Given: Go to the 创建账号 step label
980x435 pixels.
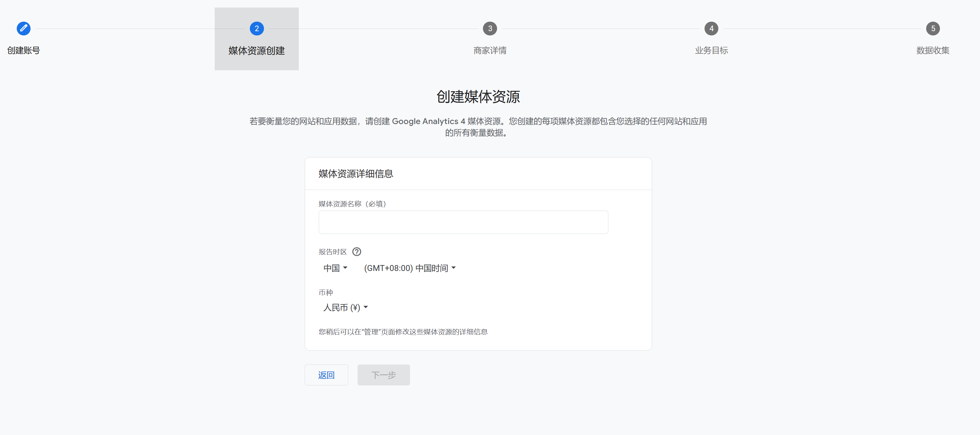Looking at the screenshot, I should (x=24, y=50).
